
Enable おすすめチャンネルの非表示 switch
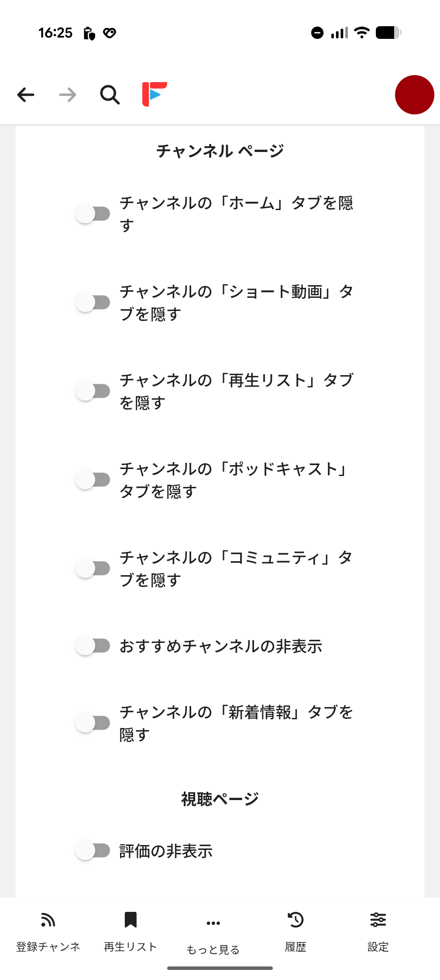tap(93, 646)
